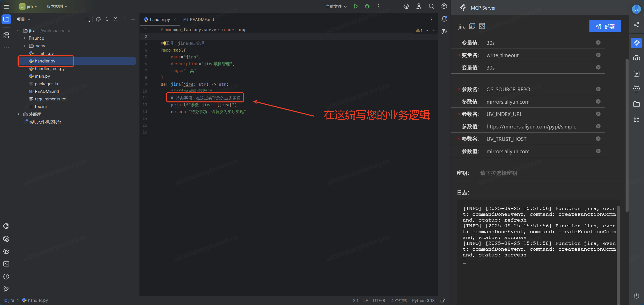The height and width of the screenshot is (305, 644).
Task: Open the IDE settings gear icon
Action: click(x=444, y=6)
